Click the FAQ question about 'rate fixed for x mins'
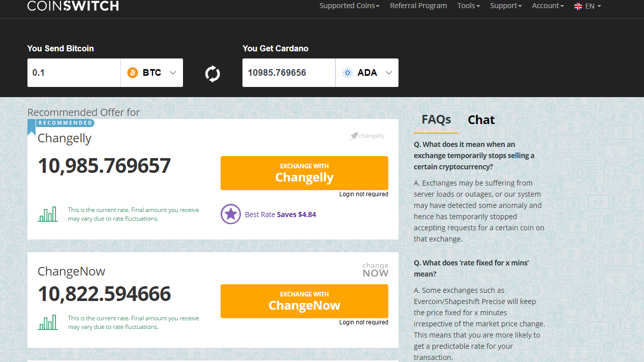Image resolution: width=644 pixels, height=362 pixels. coord(471,268)
